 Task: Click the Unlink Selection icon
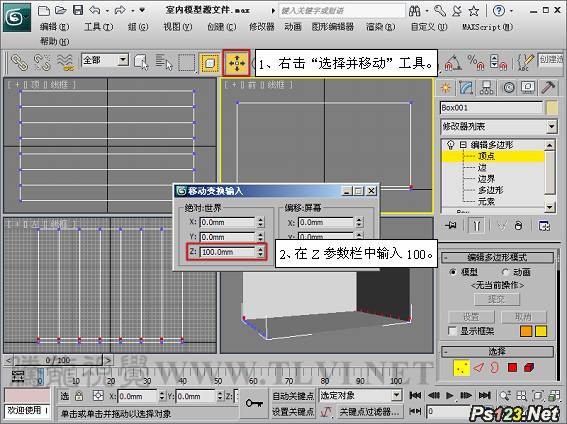click(42, 63)
